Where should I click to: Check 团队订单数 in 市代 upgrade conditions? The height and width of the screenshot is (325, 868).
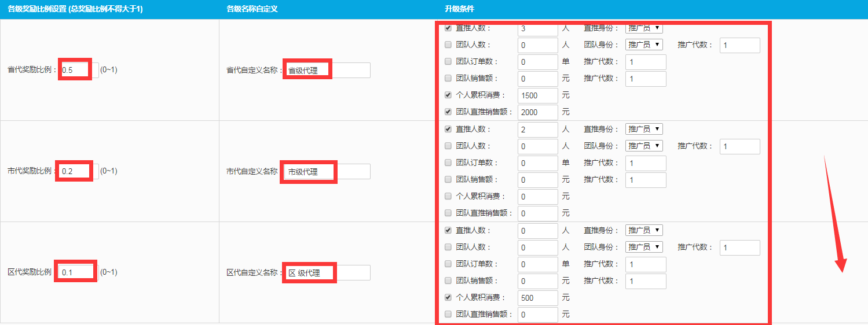click(x=448, y=163)
